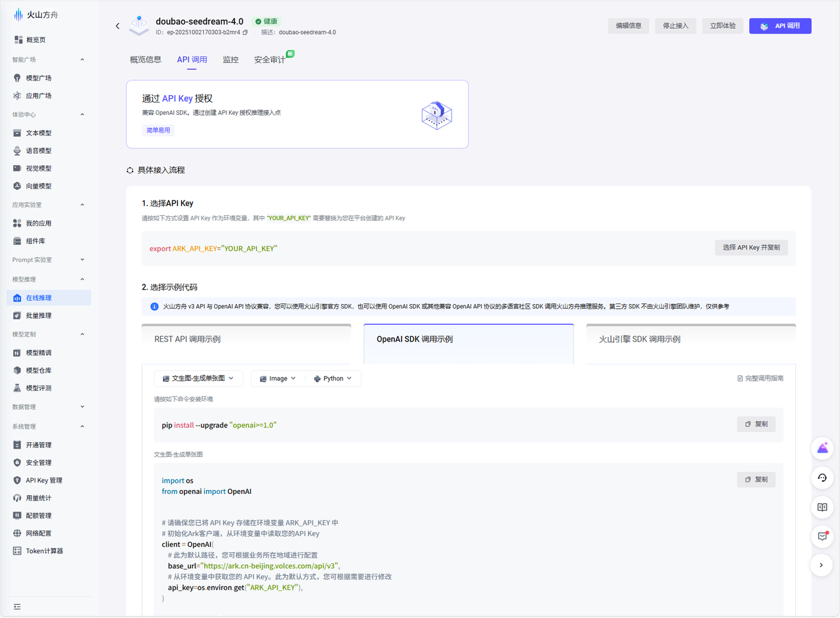This screenshot has width=840, height=618.
Task: Click the purple image floating icon
Action: 822,449
